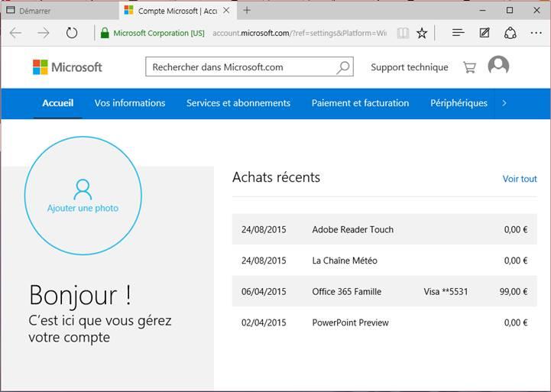Maximize the Edge window
The width and height of the screenshot is (551, 392).
pyautogui.click(x=510, y=11)
